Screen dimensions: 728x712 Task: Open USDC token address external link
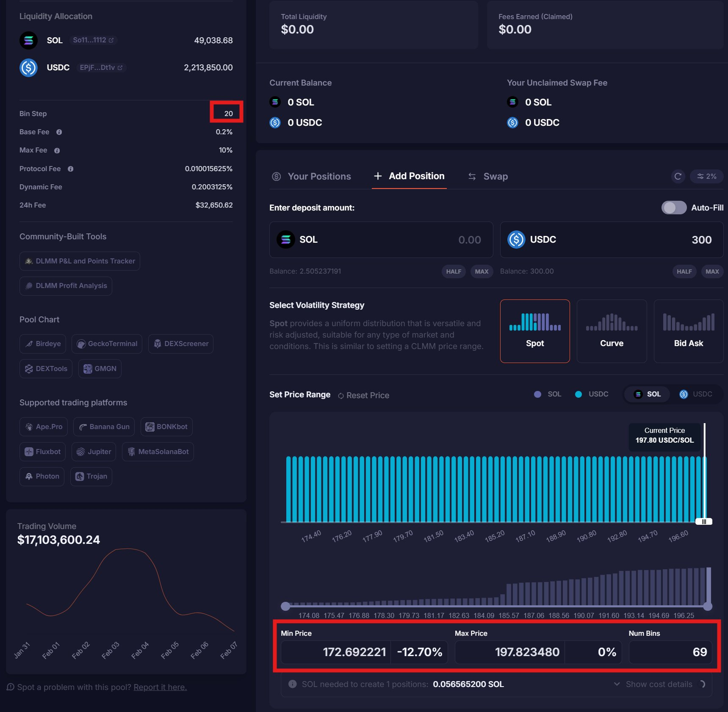point(120,68)
